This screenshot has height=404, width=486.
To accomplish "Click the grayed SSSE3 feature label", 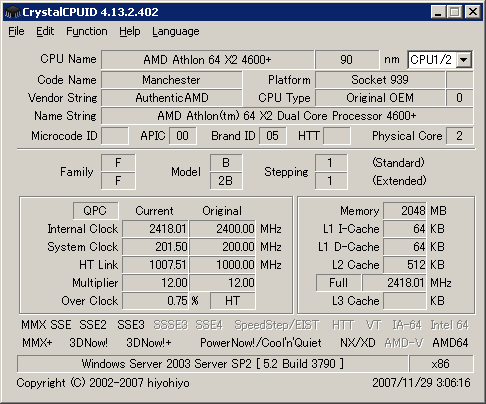I will (170, 325).
